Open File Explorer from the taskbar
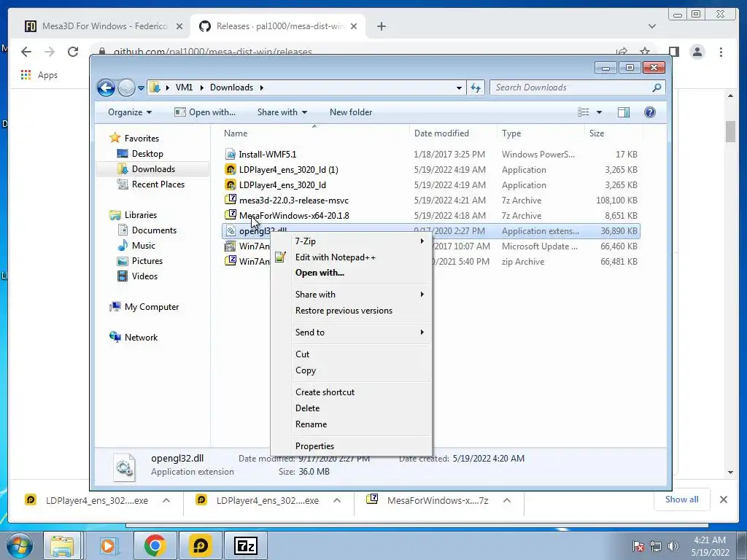 [x=62, y=545]
